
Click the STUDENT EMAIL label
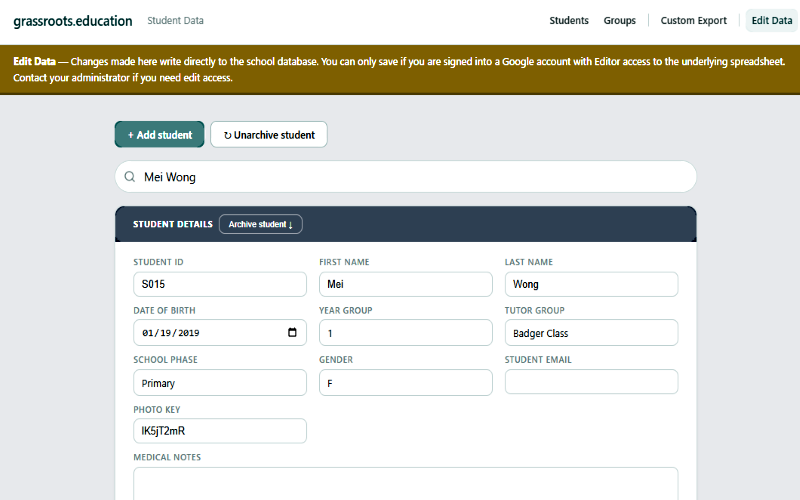pos(538,360)
